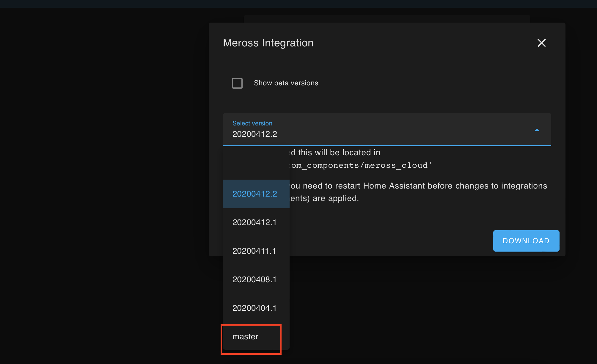Click the upward chevron icon on the version selector

537,130
